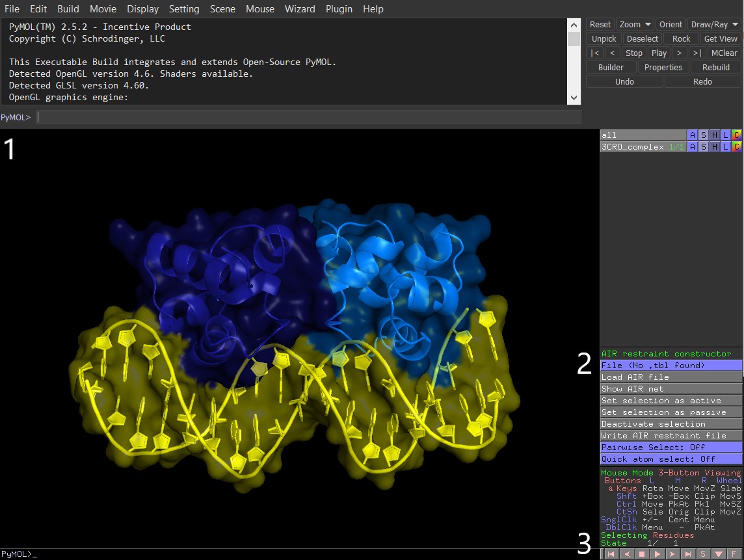Image resolution: width=744 pixels, height=560 pixels.
Task: Click the |< movie button in top panel
Action: (x=595, y=53)
